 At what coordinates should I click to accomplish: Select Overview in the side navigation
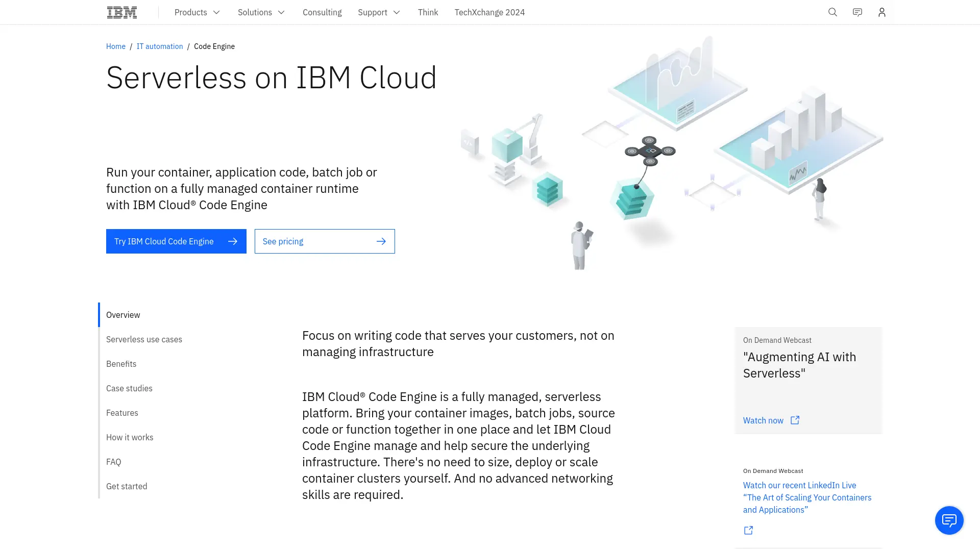click(x=123, y=315)
